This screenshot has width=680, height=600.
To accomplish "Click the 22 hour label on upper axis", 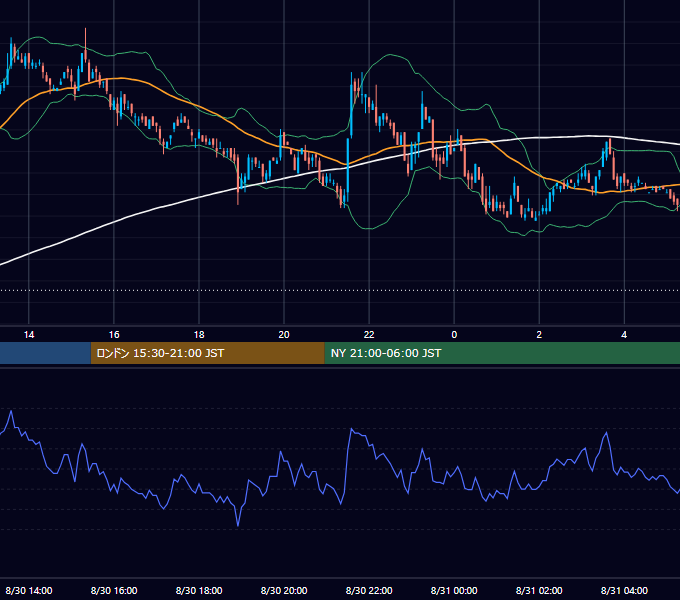I will pyautogui.click(x=369, y=335).
